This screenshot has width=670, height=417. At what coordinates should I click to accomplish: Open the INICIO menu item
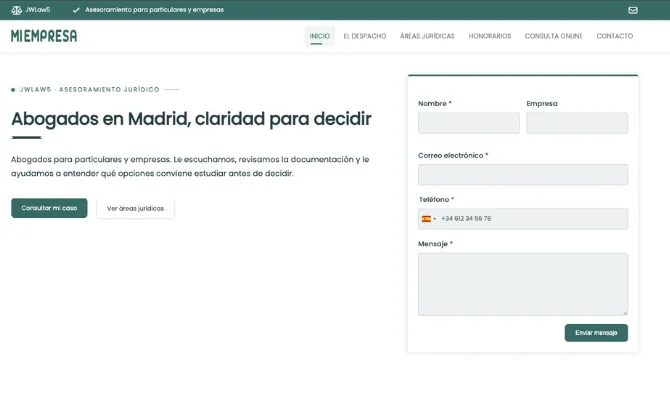(x=320, y=36)
